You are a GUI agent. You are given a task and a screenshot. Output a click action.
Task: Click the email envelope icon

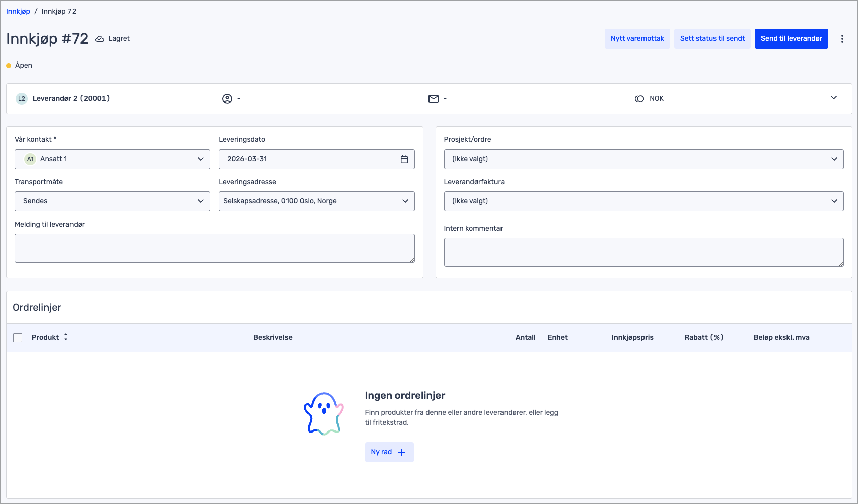click(x=433, y=99)
